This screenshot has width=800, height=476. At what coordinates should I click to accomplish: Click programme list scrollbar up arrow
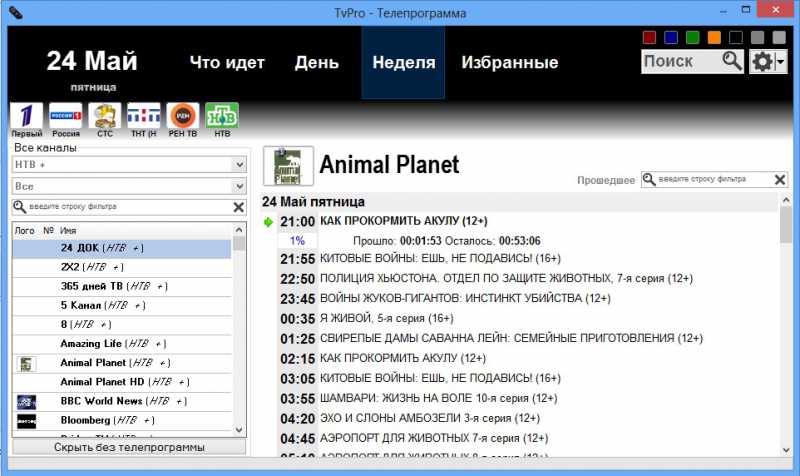point(786,200)
